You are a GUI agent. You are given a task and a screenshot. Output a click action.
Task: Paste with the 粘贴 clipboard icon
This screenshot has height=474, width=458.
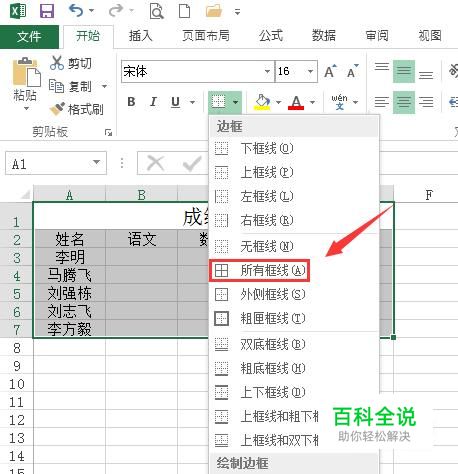point(26,72)
